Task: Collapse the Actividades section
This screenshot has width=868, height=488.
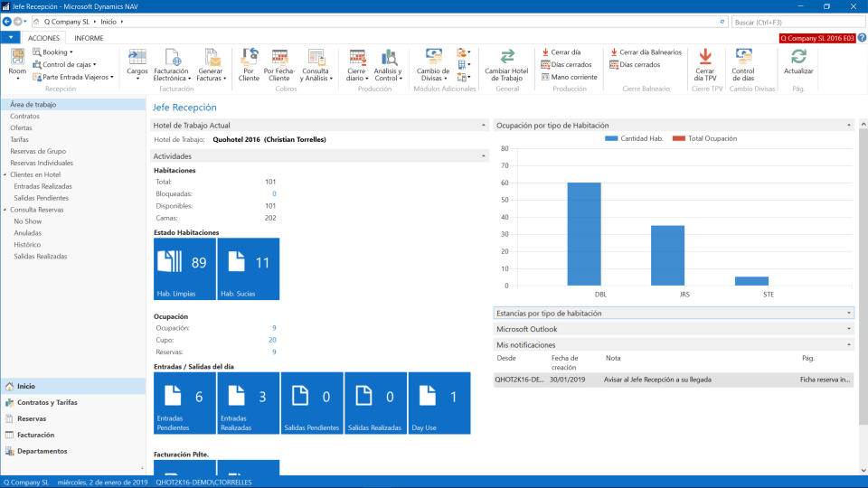Action: [x=483, y=156]
